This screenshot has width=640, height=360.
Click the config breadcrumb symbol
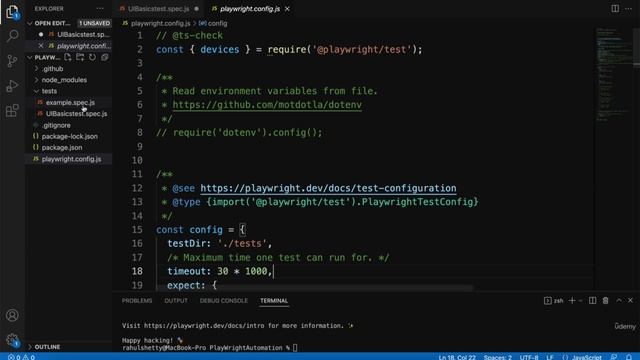(213, 23)
